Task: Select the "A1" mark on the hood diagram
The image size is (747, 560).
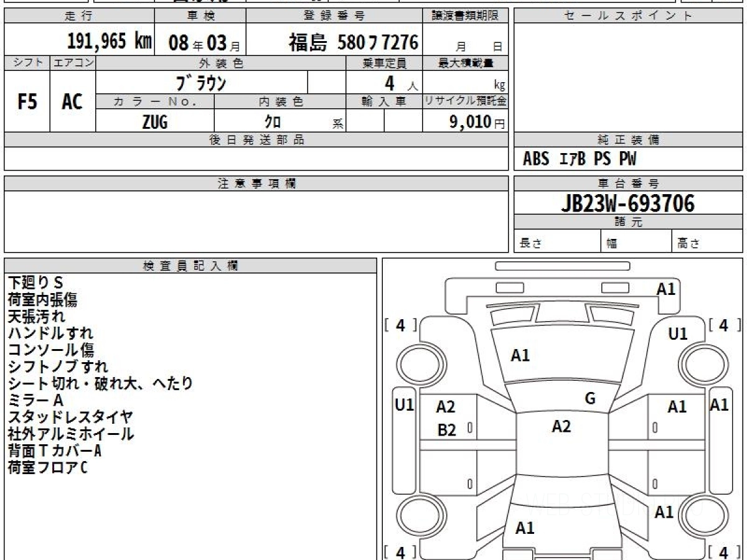Action: coord(520,355)
